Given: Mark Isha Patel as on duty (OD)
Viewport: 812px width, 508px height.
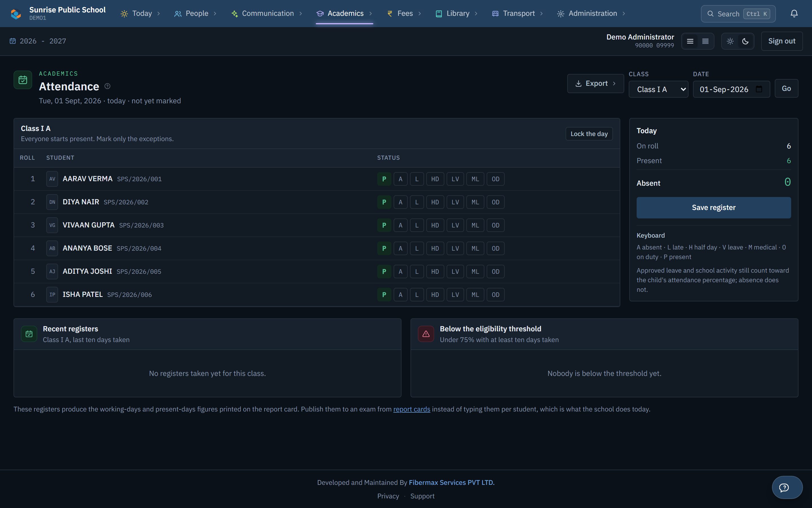Looking at the screenshot, I should tap(495, 295).
